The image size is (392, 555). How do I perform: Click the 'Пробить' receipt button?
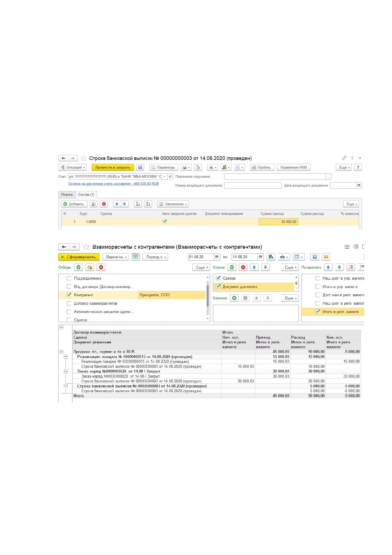262,167
